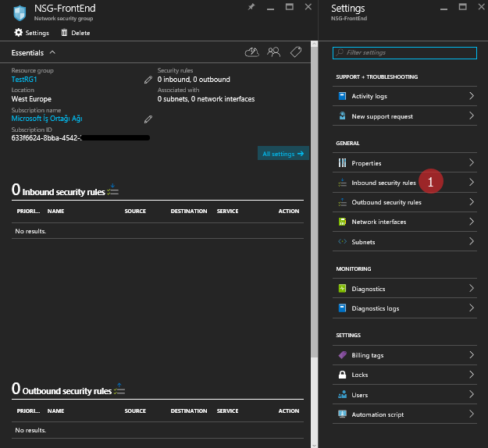Expand the Properties chevron in Settings

(471, 163)
